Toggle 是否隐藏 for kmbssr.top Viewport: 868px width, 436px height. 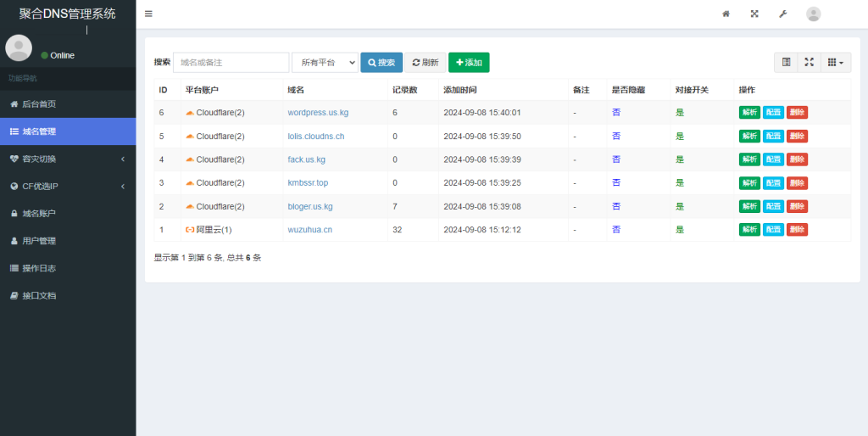tap(616, 183)
